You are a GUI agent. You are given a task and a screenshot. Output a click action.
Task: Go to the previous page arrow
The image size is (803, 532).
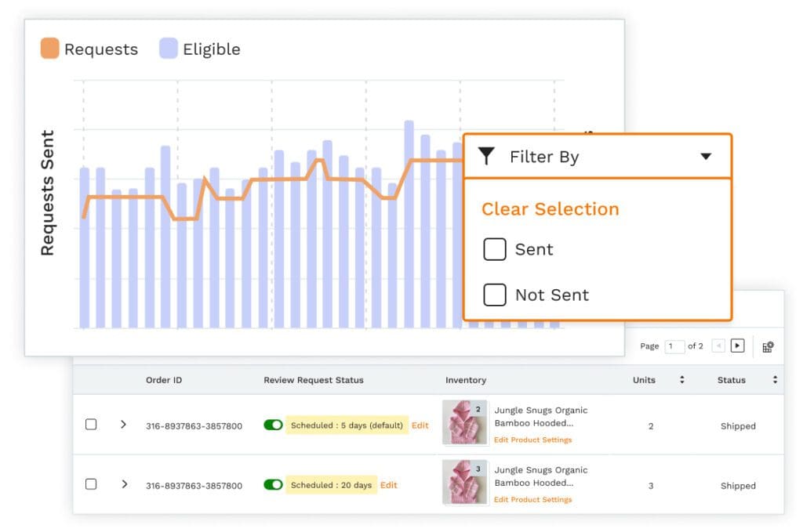click(718, 346)
